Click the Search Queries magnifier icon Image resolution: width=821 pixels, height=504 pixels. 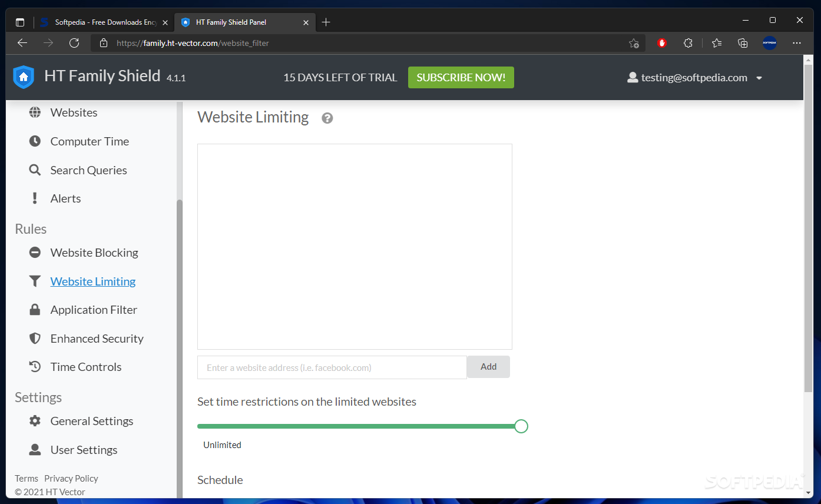click(x=35, y=170)
